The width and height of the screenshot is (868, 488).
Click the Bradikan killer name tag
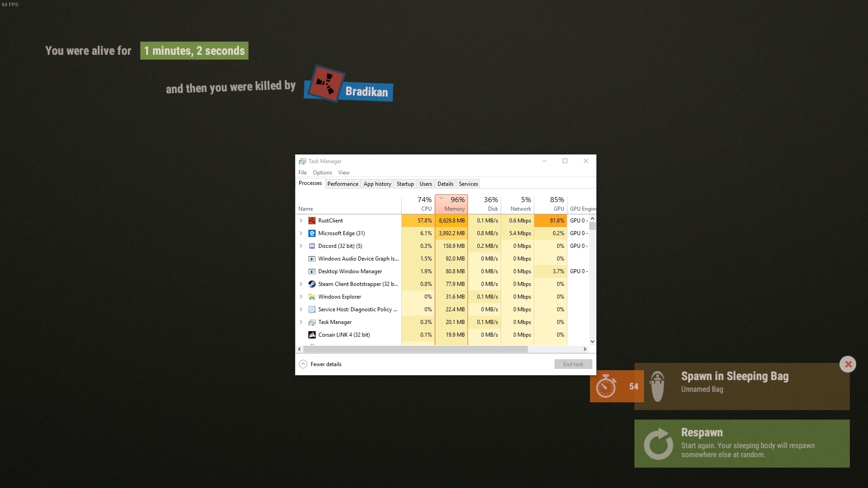coord(366,92)
